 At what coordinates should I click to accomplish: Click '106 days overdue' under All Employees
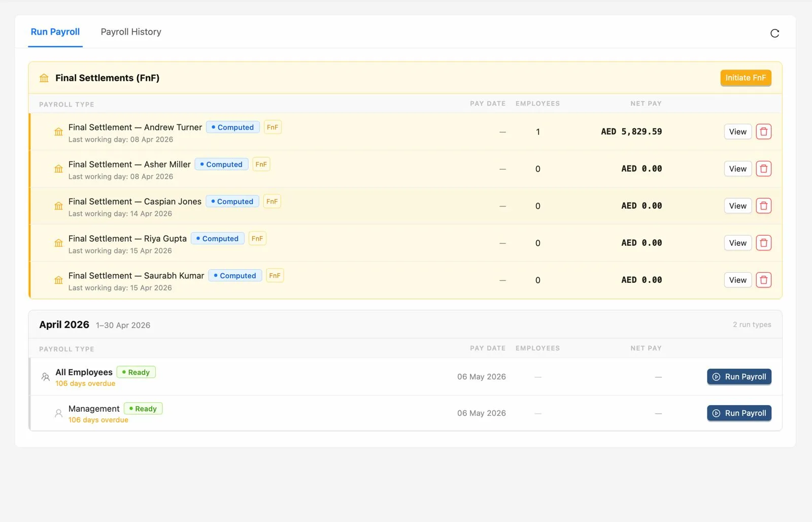pos(85,383)
